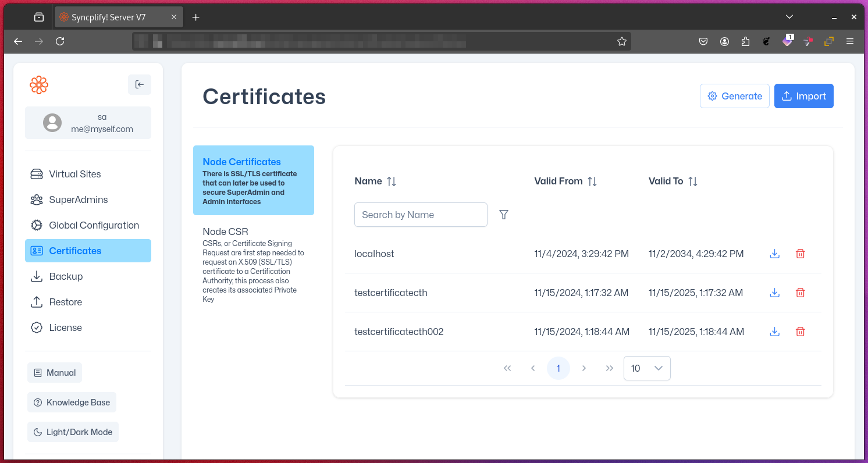868x463 pixels.
Task: Toggle sorting on the Name column
Action: (392, 181)
